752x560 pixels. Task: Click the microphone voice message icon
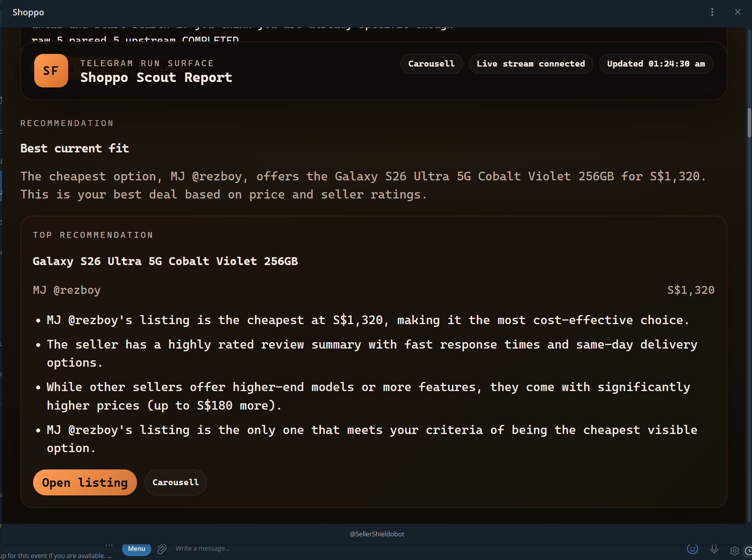[x=714, y=549]
